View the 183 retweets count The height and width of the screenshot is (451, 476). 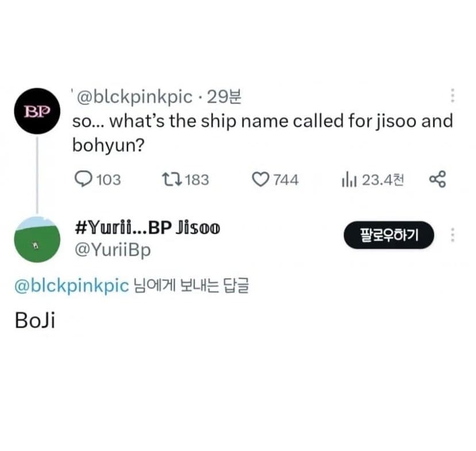197,180
